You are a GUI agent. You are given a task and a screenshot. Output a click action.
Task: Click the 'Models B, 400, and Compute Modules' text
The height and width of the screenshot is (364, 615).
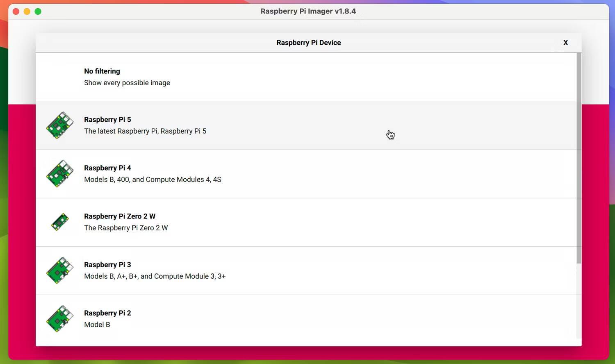coord(153,179)
